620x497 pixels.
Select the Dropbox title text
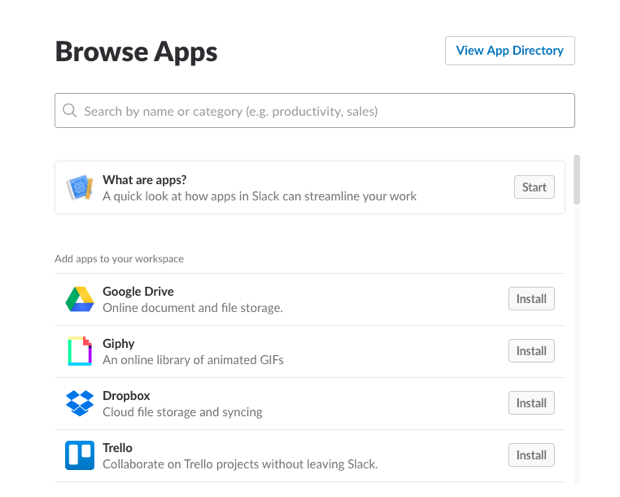(x=126, y=396)
